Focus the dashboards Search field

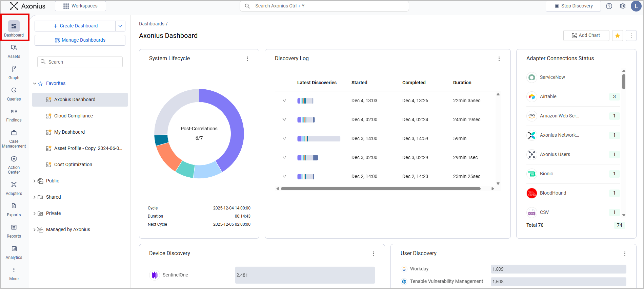(x=80, y=62)
